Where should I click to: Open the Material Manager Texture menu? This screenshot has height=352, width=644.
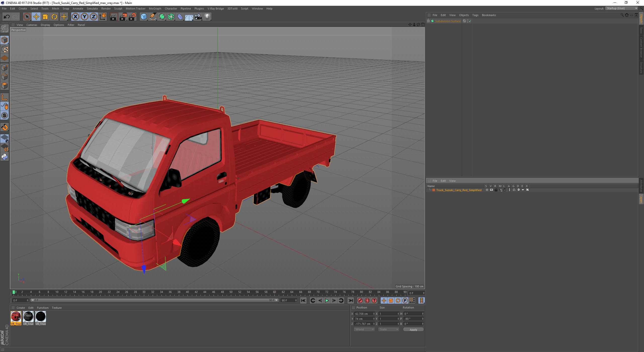point(57,308)
